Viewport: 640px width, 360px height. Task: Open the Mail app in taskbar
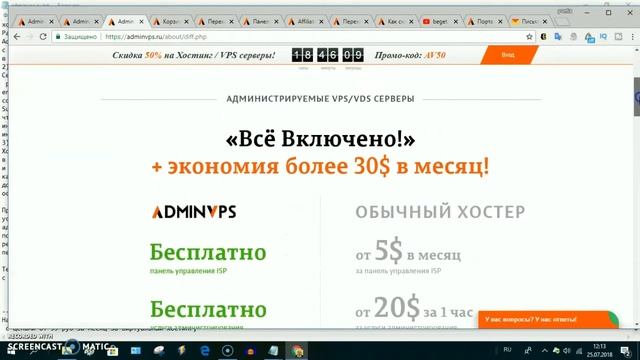point(136,351)
